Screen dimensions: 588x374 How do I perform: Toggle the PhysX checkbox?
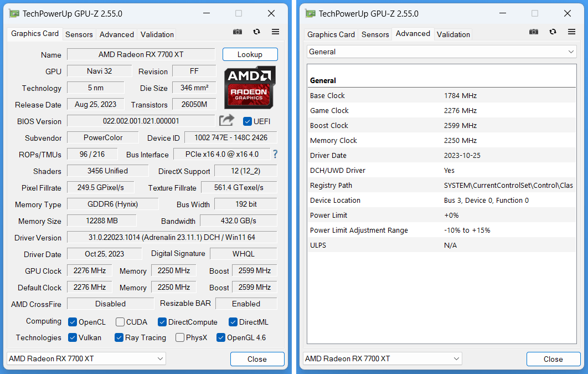click(x=179, y=337)
